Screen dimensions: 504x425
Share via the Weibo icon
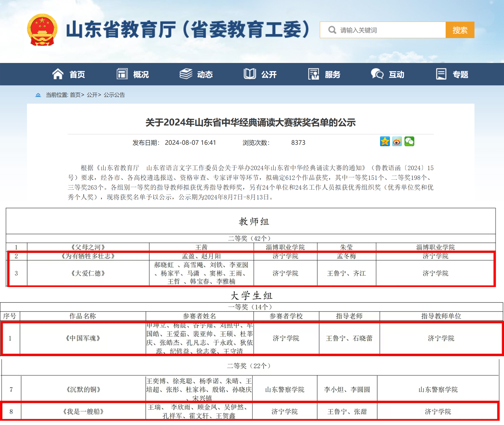coord(397,141)
